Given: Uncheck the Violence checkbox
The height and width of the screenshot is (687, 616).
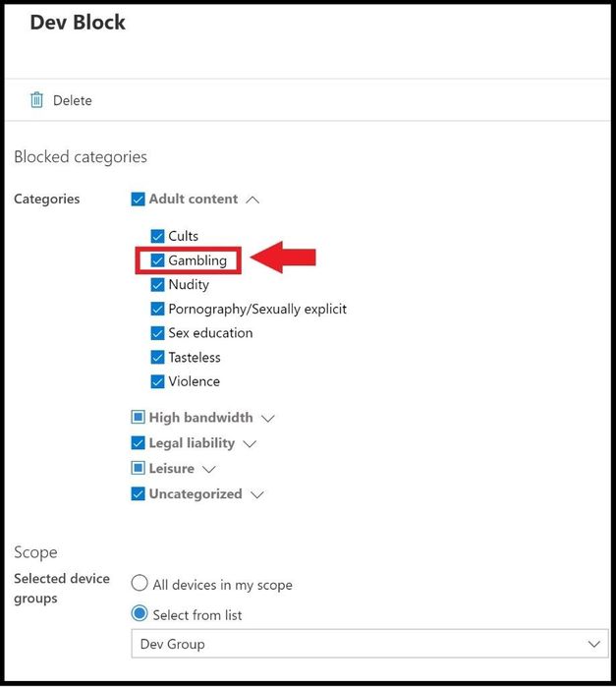Looking at the screenshot, I should (157, 381).
